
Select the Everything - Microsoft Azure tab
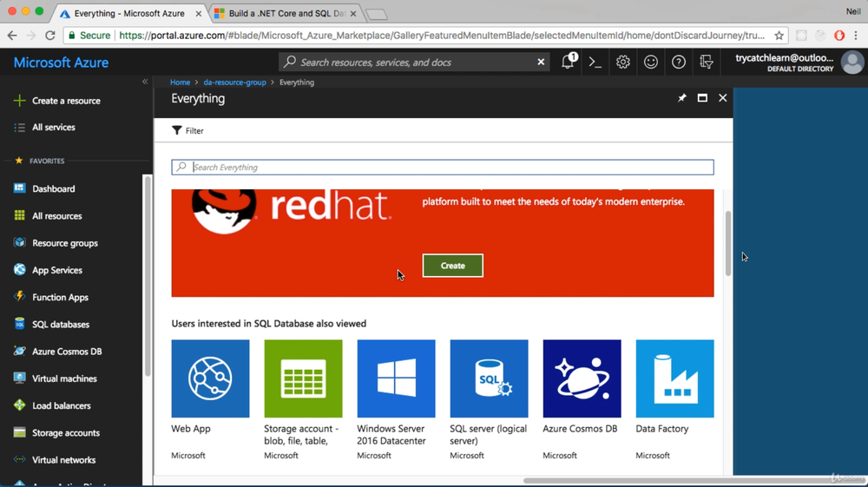coord(129,13)
